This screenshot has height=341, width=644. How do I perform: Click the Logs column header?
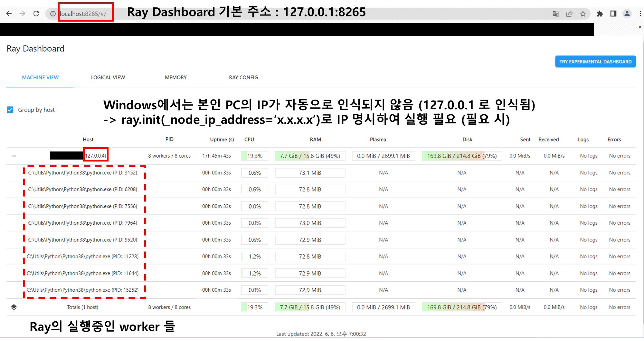tap(583, 140)
